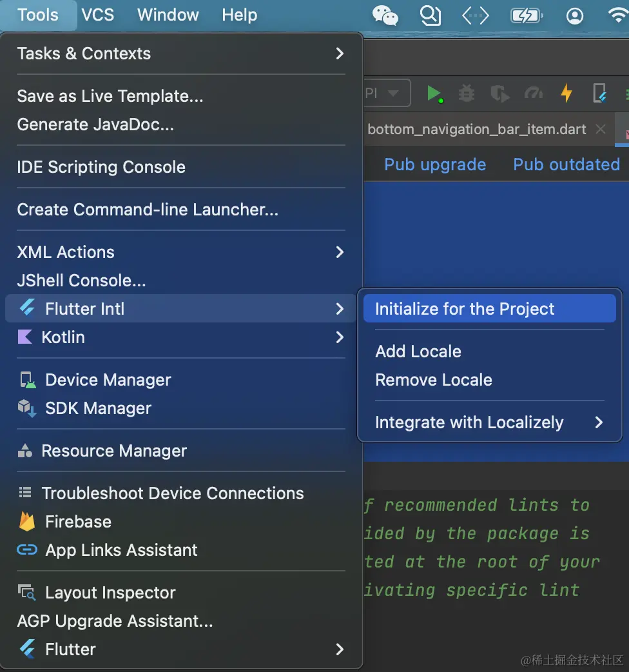Click the battery status icon

(x=526, y=15)
